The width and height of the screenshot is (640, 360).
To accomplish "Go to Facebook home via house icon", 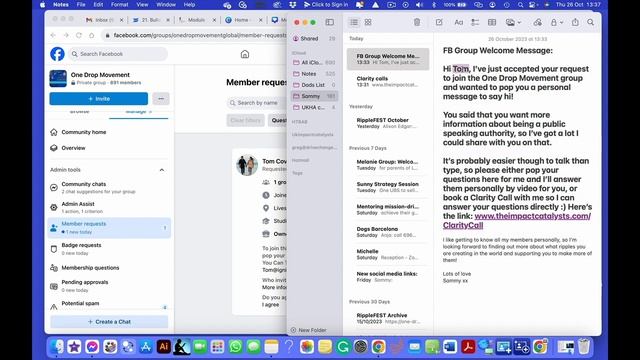I will click(245, 54).
